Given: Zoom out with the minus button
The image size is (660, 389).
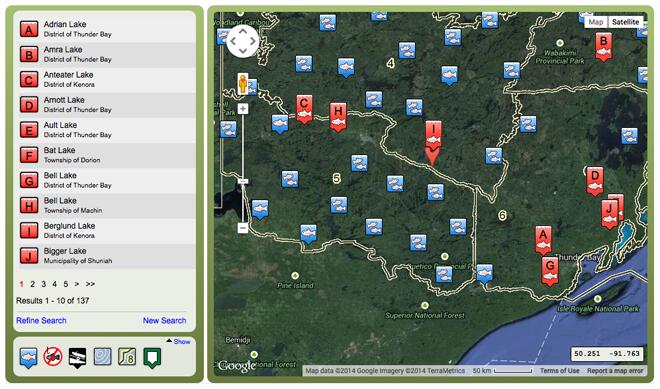Looking at the screenshot, I should (x=243, y=228).
